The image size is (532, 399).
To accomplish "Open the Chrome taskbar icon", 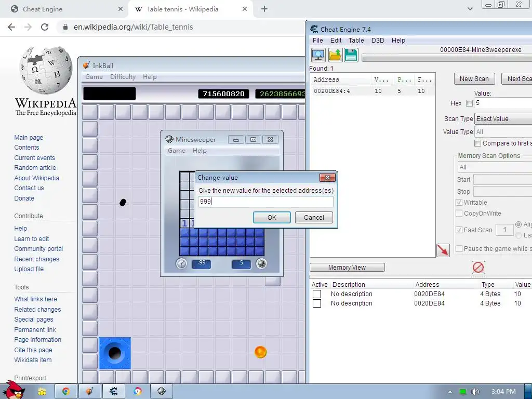I will point(66,391).
